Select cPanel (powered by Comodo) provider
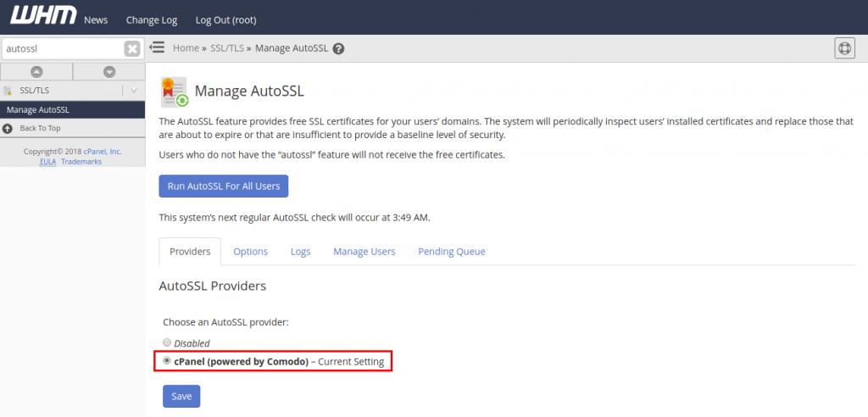The image size is (868, 417). [x=167, y=361]
